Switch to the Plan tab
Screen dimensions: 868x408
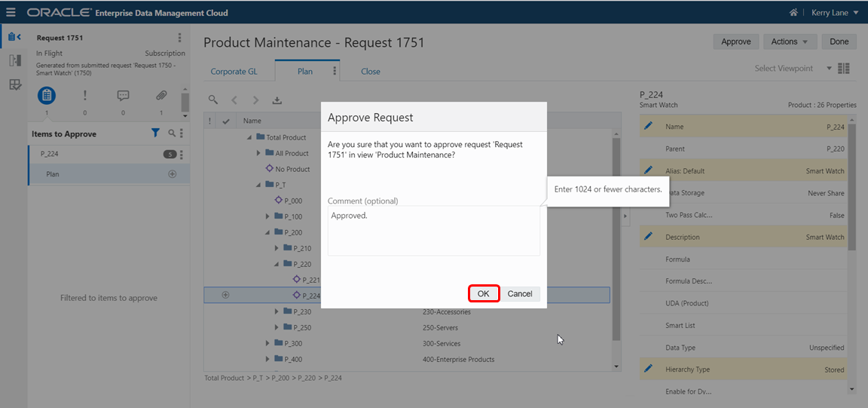(305, 72)
